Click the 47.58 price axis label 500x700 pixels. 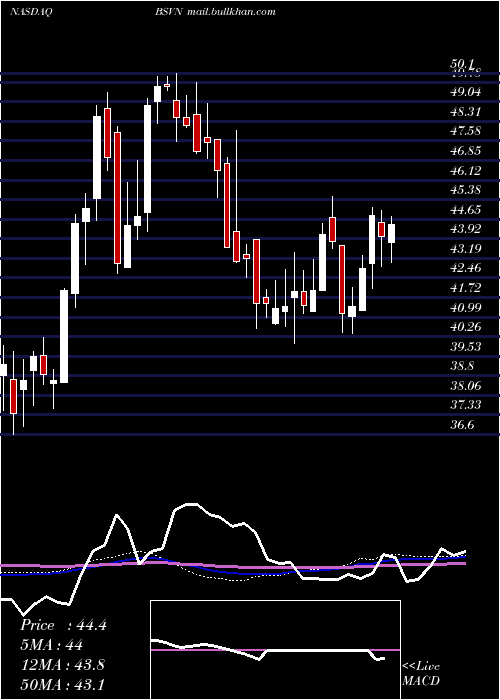[466, 131]
